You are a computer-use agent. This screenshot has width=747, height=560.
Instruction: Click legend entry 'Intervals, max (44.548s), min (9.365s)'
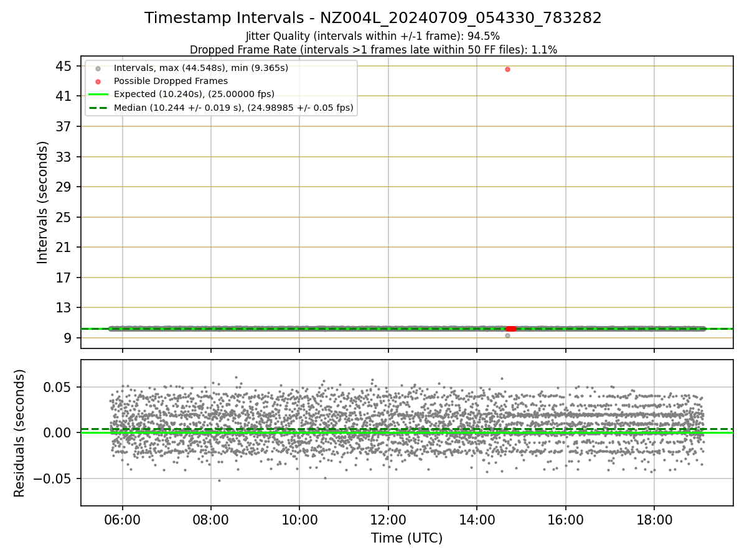pos(201,68)
